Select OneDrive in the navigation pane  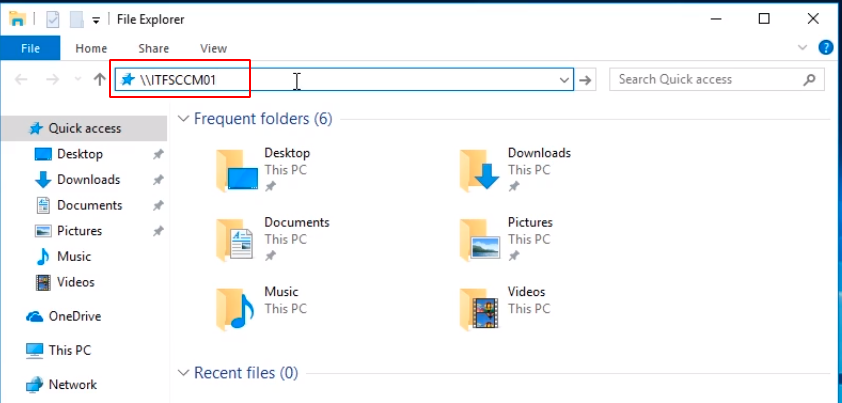pyautogui.click(x=74, y=317)
